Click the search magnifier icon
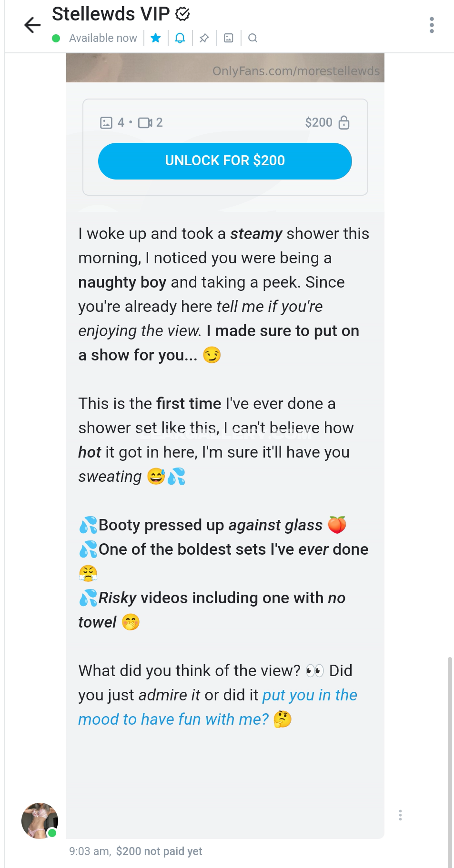 coord(253,38)
